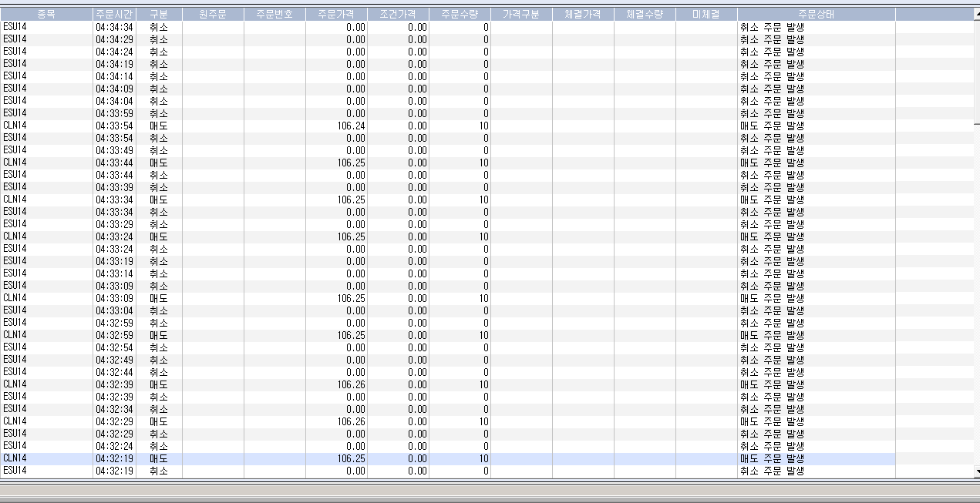Click the scrollbar up arrow

pos(976,13)
